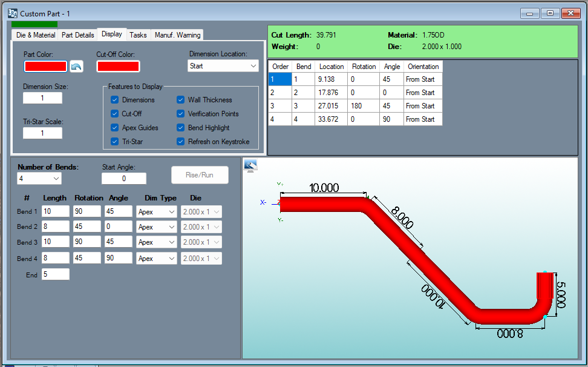The height and width of the screenshot is (367, 588).
Task: Toggle the Cut-Off checkbox
Action: (x=115, y=114)
